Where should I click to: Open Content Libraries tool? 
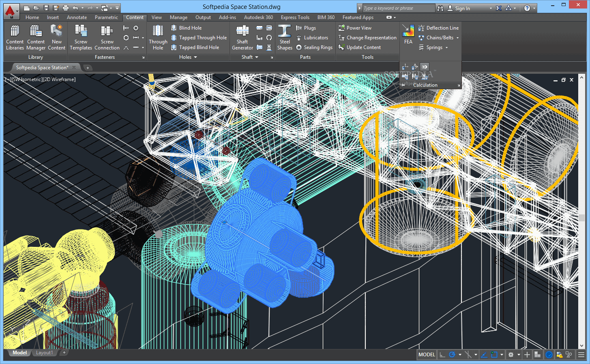pos(15,37)
